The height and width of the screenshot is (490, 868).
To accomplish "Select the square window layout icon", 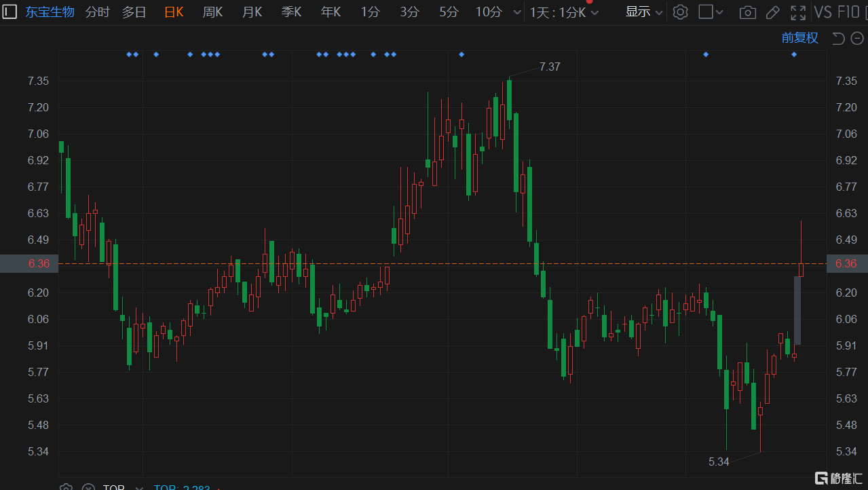I will coord(706,12).
